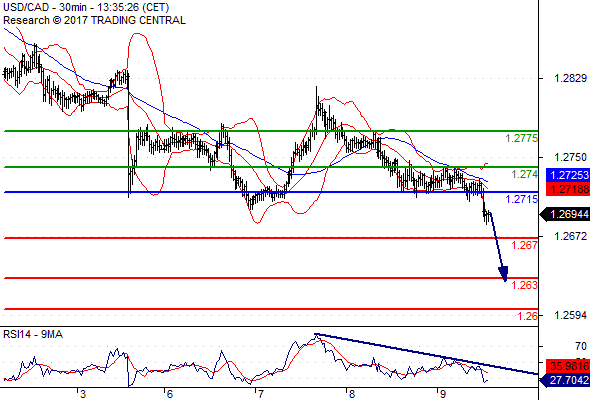The width and height of the screenshot is (590, 400).
Task: Click the RSI14 - 9MA indicator label
Action: (33, 334)
